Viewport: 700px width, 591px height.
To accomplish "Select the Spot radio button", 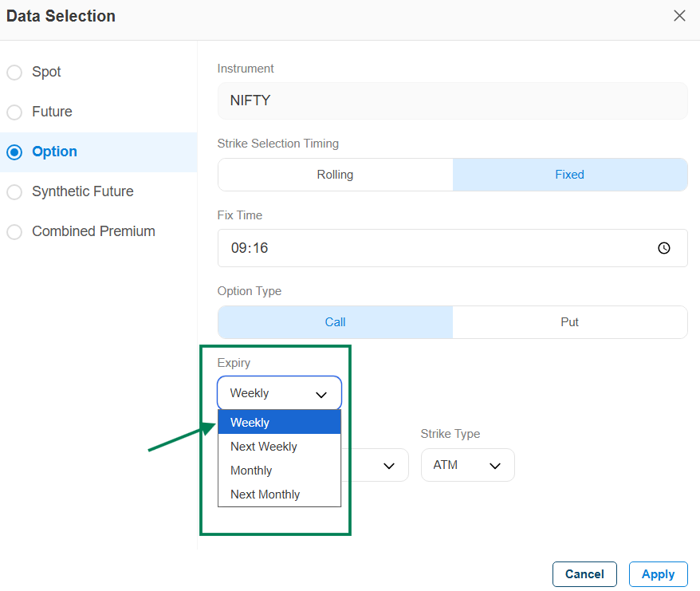I will (x=14, y=73).
